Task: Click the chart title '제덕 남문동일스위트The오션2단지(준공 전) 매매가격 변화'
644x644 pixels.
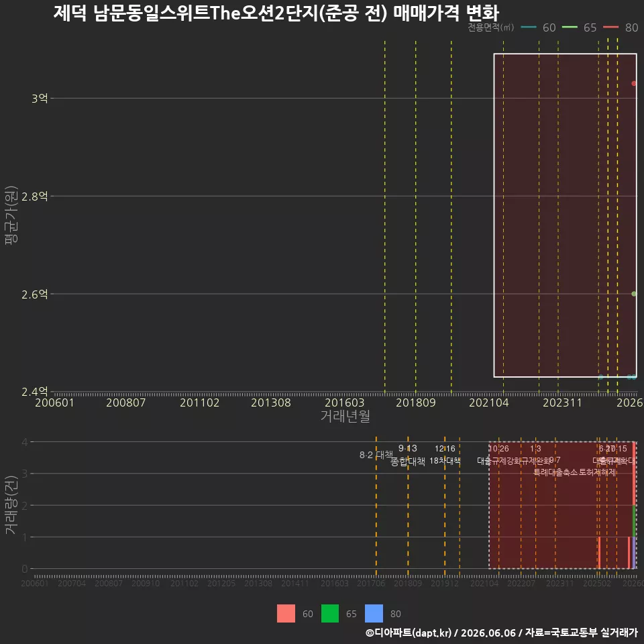Action: click(x=276, y=13)
